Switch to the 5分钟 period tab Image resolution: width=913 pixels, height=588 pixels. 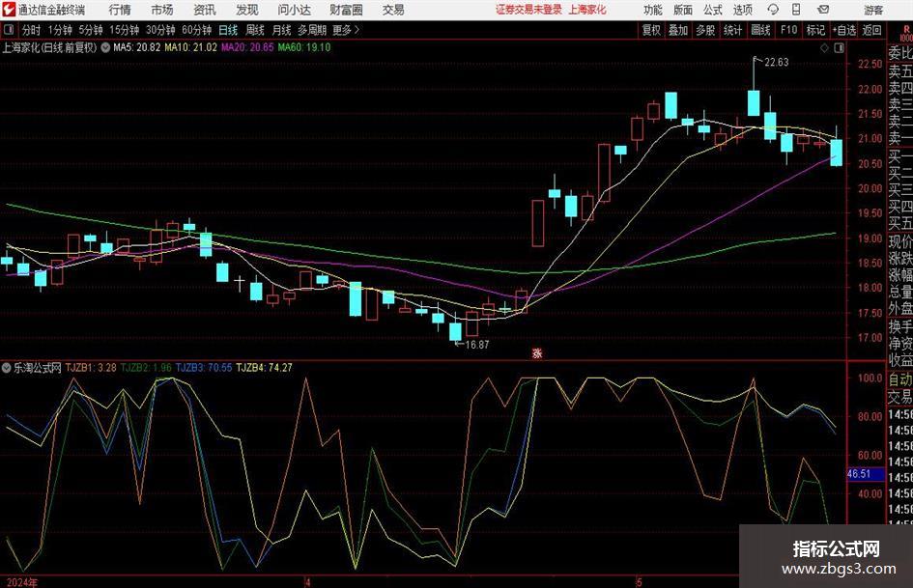90,30
